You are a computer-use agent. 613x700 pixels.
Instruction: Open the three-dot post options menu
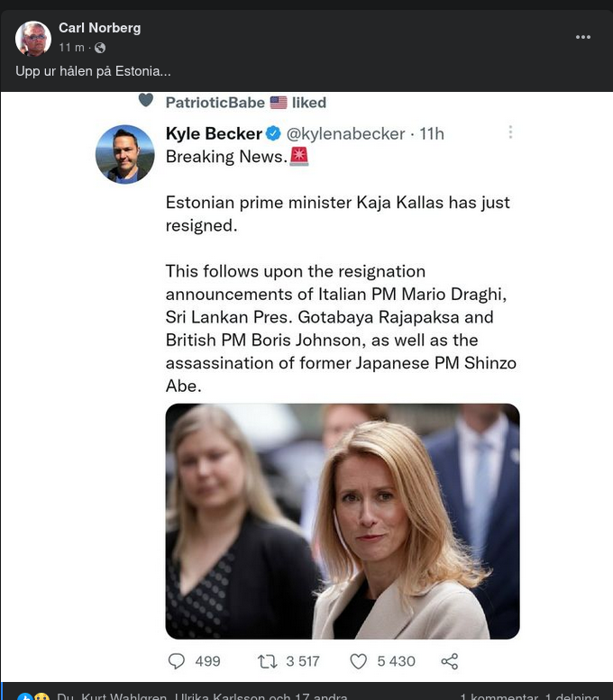coord(583,37)
